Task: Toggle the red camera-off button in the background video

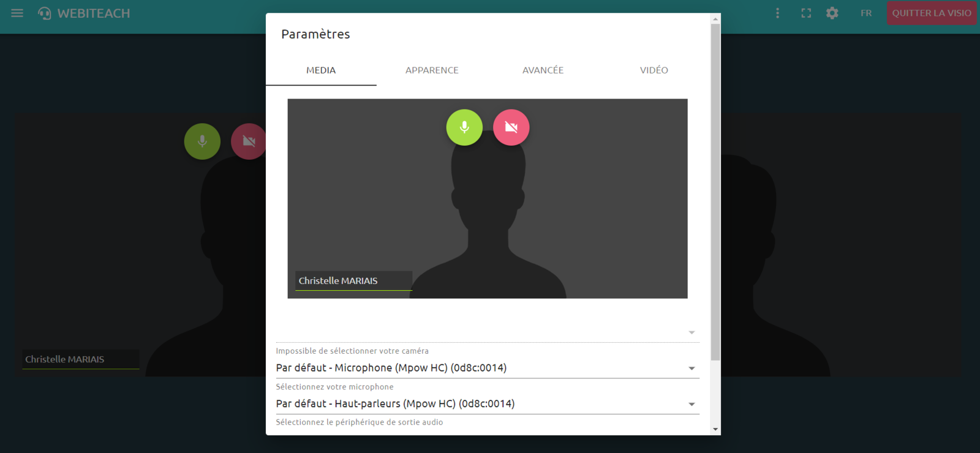Action: point(248,141)
